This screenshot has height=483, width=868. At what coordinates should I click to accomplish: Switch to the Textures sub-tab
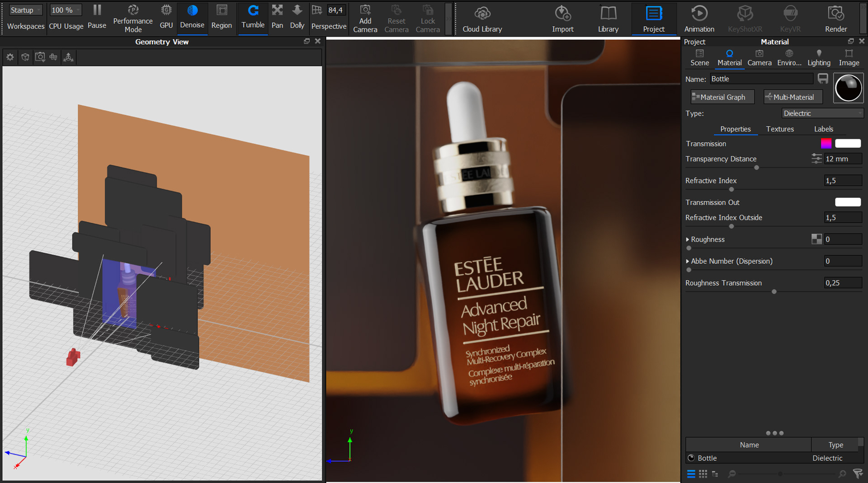(x=779, y=129)
